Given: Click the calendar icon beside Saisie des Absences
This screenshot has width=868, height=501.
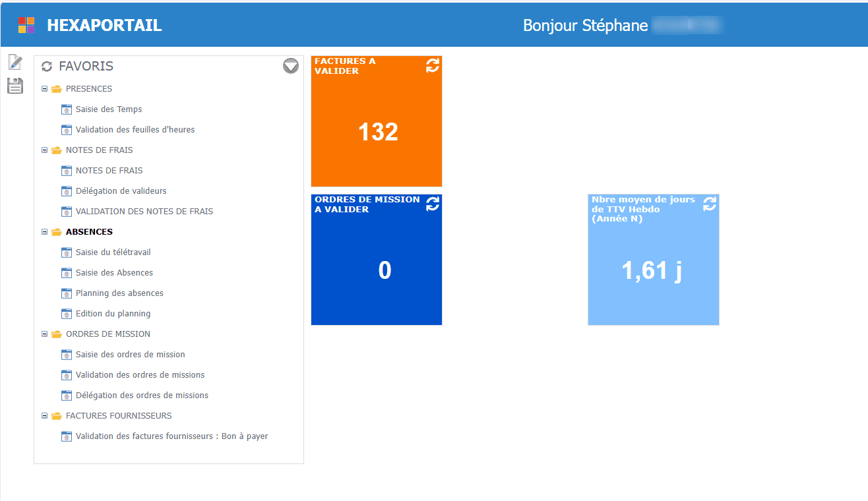Looking at the screenshot, I should pyautogui.click(x=66, y=272).
